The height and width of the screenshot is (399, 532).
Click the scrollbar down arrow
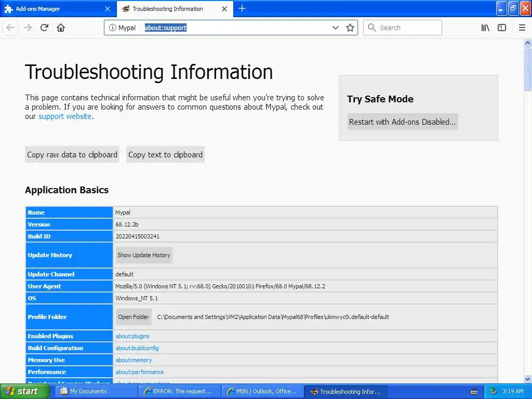pos(528,379)
